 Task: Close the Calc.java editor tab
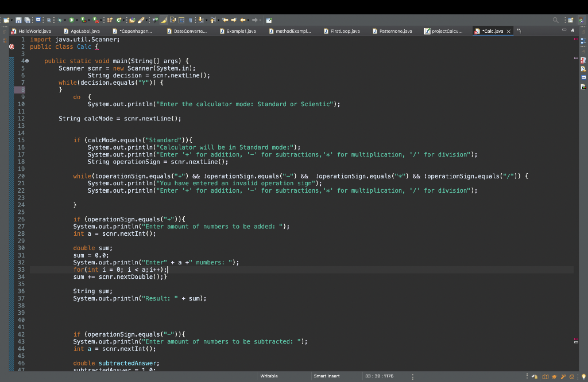coord(508,31)
